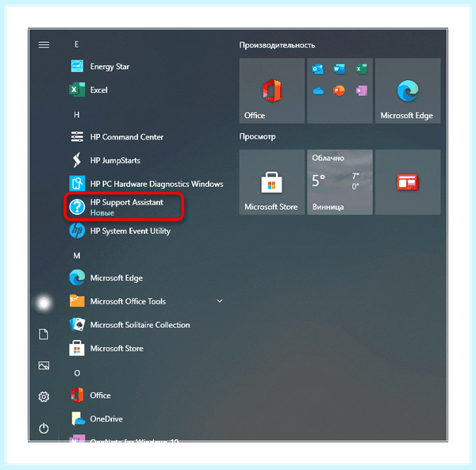Click the user account avatar in sidebar

coord(44,303)
